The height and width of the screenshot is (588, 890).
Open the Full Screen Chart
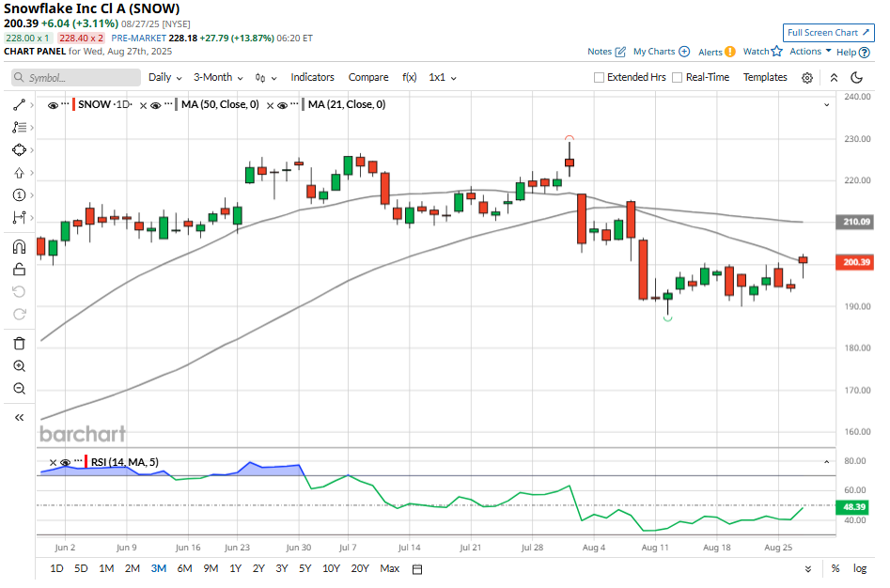point(828,33)
